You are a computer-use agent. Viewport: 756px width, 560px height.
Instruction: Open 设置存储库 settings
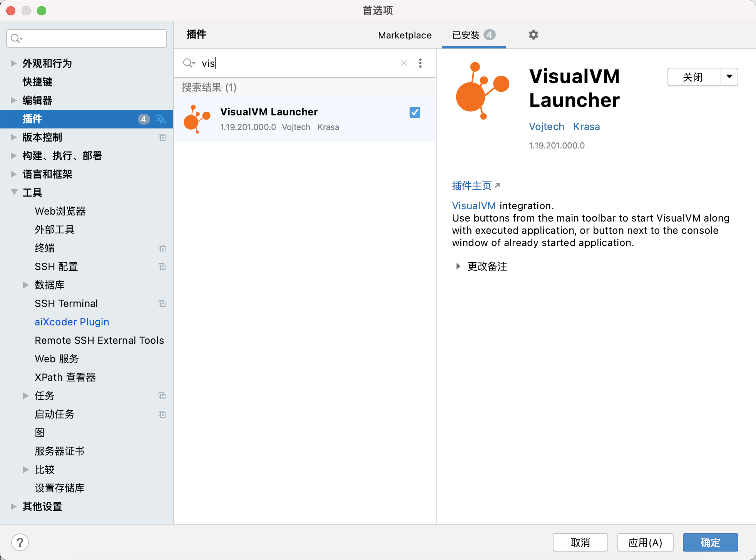point(60,488)
